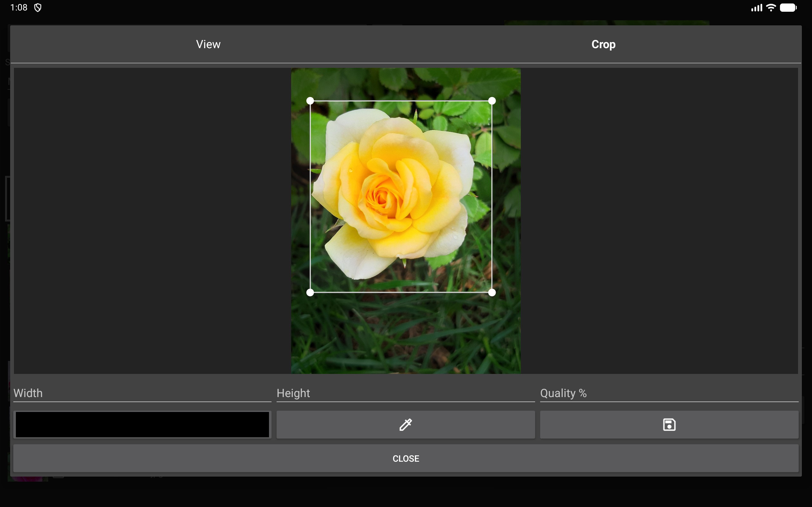Focus the Width input field
812x507 pixels.
click(x=142, y=393)
